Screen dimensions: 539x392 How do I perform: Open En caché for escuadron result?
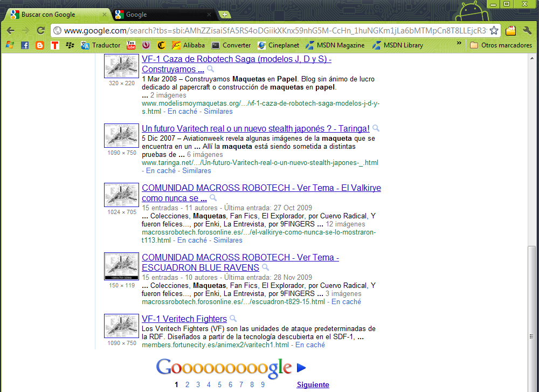[346, 302]
